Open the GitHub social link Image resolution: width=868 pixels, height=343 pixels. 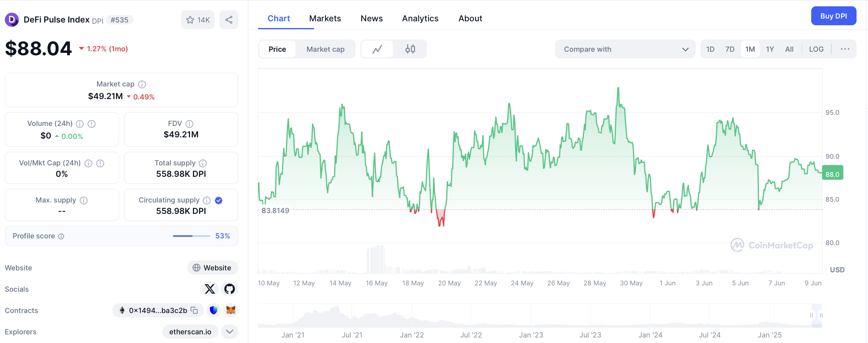pyautogui.click(x=230, y=289)
